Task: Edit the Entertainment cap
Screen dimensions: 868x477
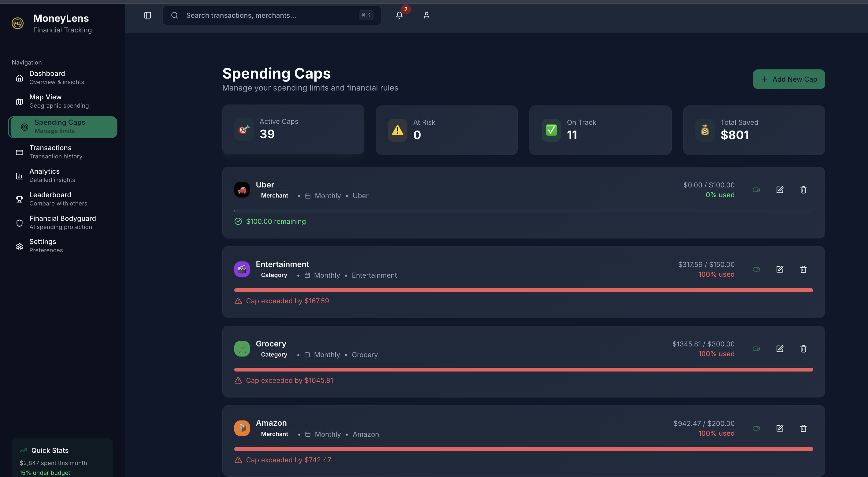Action: coord(780,269)
